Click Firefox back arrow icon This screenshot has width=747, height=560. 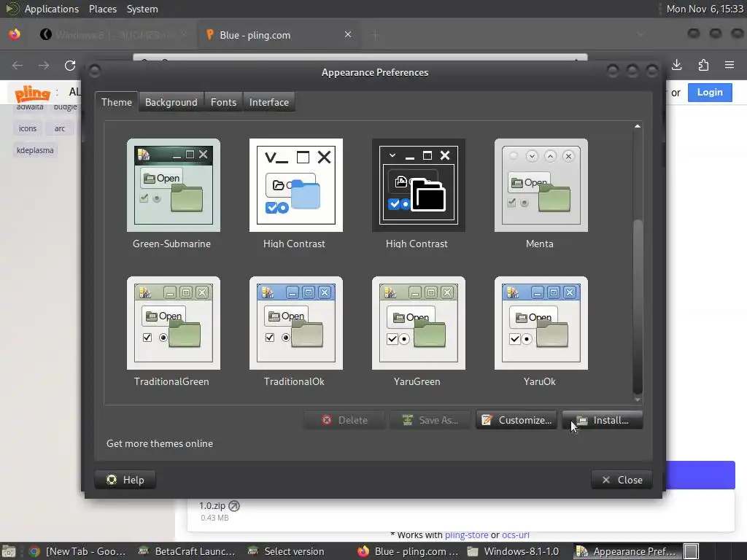tap(18, 65)
